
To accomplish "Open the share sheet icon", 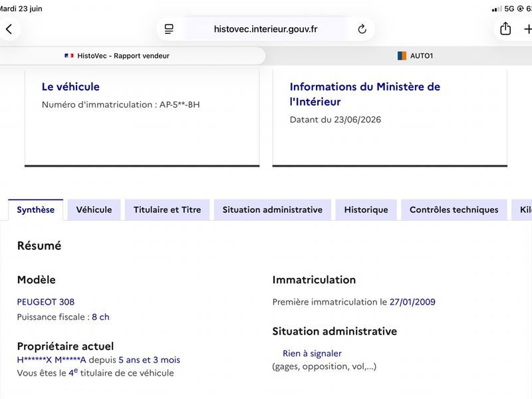I will [505, 29].
